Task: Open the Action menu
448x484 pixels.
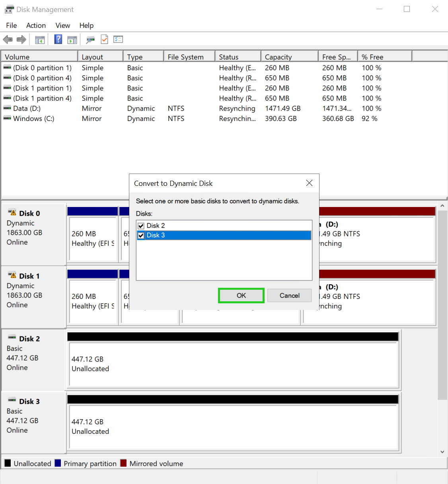Action: (x=36, y=25)
